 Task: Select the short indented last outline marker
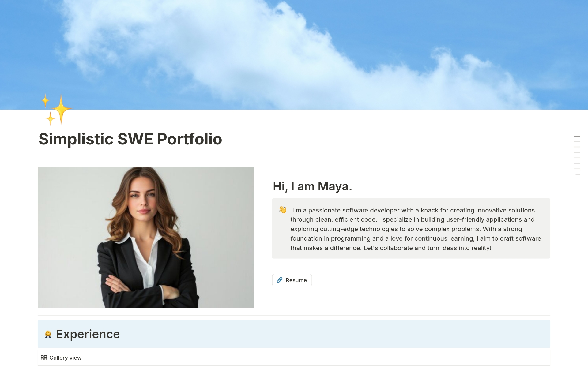(578, 174)
